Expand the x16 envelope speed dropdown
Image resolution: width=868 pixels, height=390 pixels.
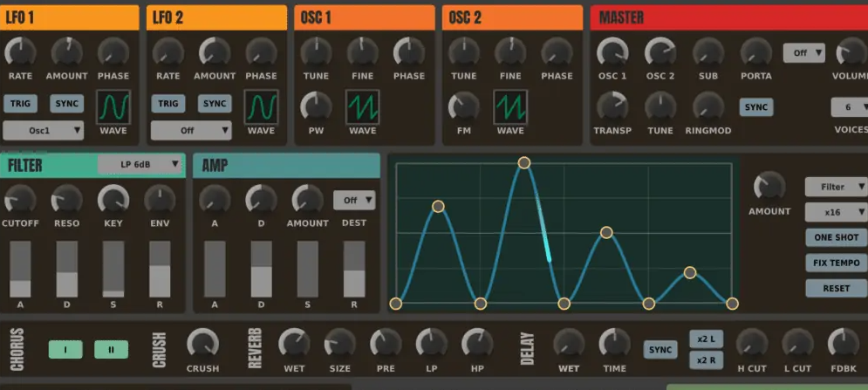click(x=836, y=211)
